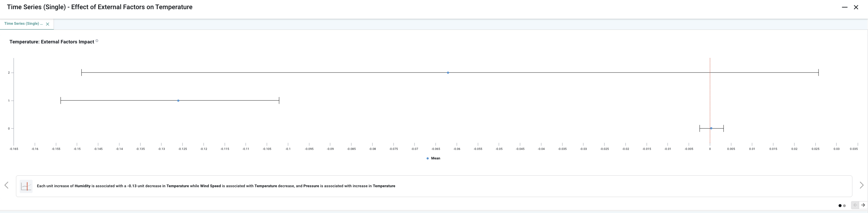This screenshot has width=868, height=213.
Task: Minimize the Time Series dialog
Action: click(845, 7)
